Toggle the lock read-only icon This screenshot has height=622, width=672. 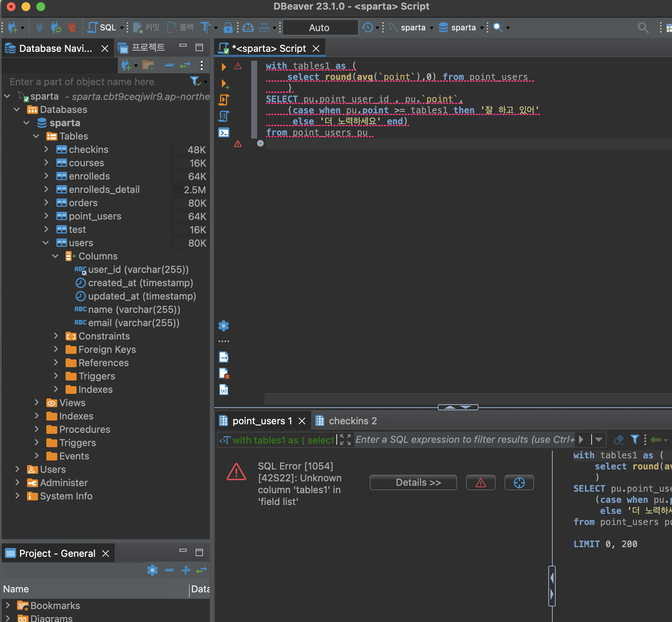(228, 27)
